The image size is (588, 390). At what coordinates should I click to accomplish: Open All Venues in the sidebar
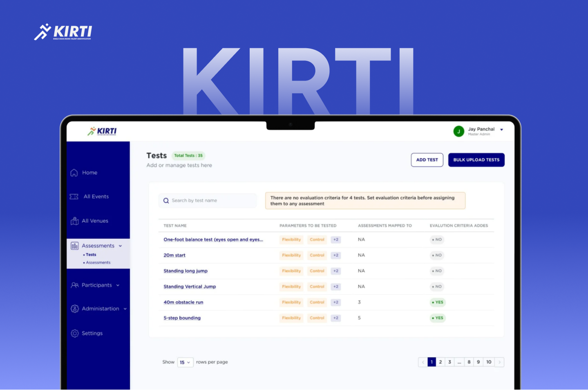[95, 221]
